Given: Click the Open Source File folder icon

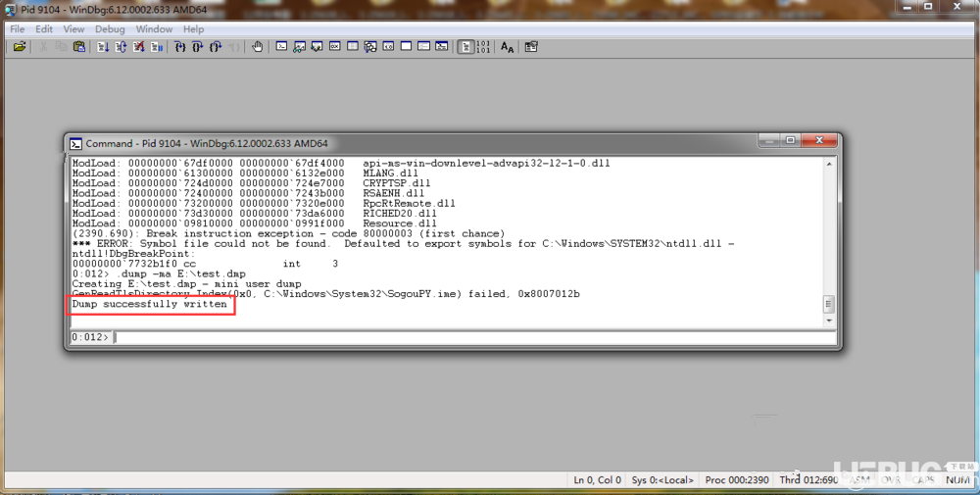Looking at the screenshot, I should [x=20, y=47].
